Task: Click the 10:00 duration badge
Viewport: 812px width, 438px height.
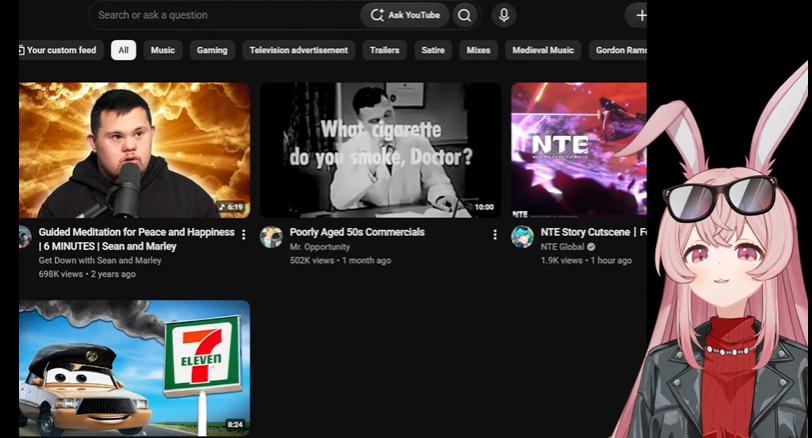Action: tap(484, 207)
